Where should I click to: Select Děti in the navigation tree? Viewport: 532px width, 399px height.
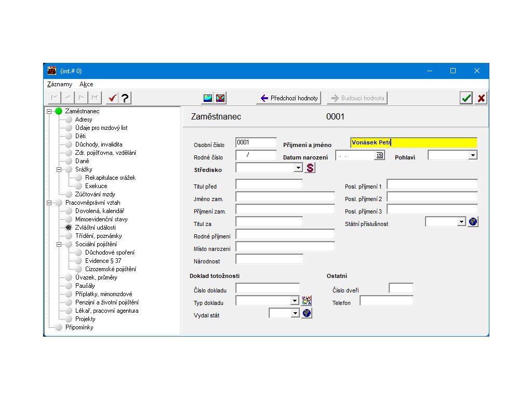[x=81, y=136]
